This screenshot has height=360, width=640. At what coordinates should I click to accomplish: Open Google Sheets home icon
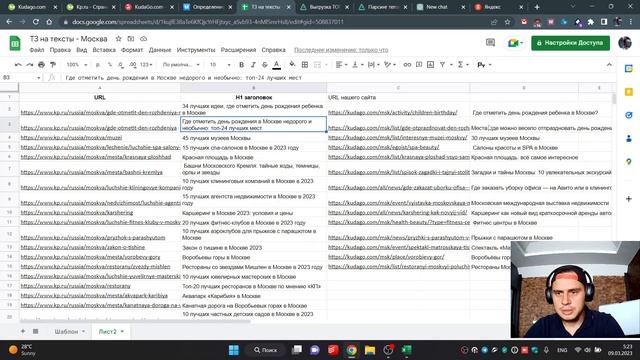[x=15, y=43]
